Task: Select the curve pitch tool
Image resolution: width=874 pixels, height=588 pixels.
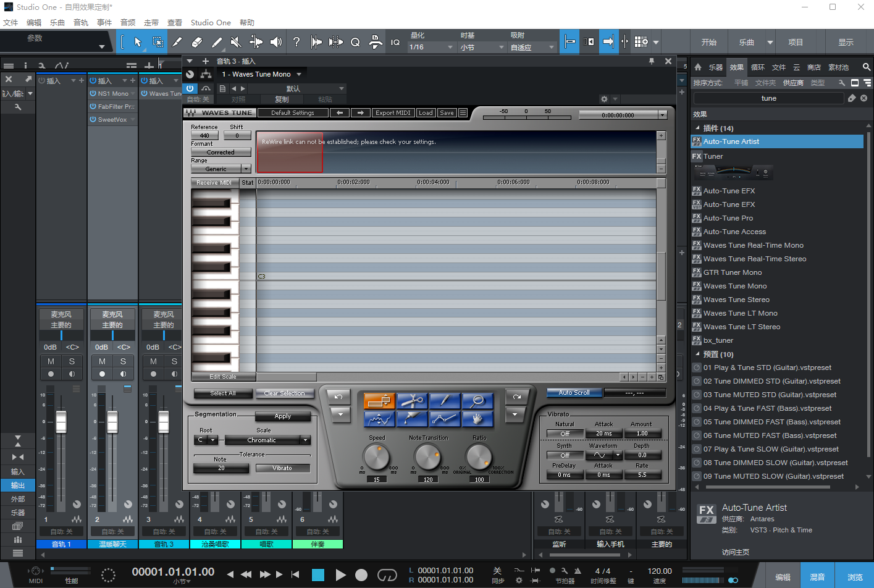Action: (379, 419)
